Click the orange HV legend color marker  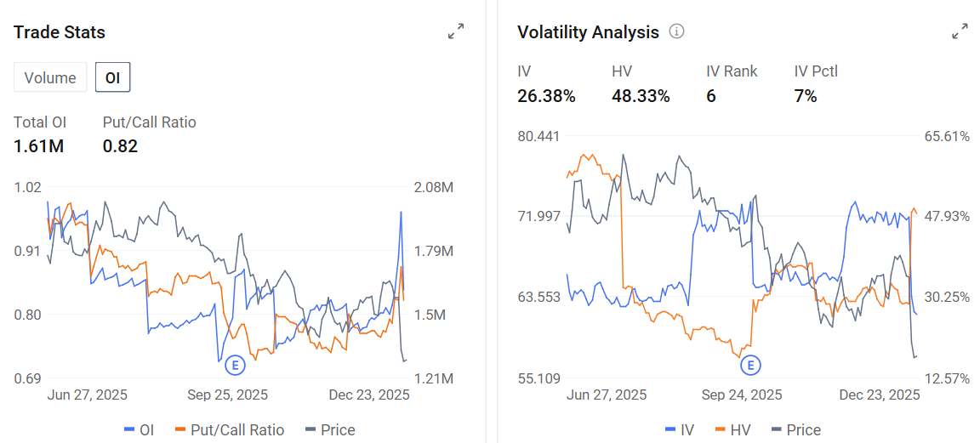click(721, 430)
